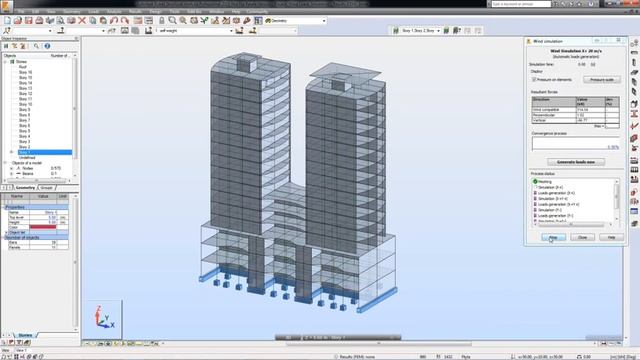Click Generate loads now button
The image size is (640, 360).
(x=576, y=162)
